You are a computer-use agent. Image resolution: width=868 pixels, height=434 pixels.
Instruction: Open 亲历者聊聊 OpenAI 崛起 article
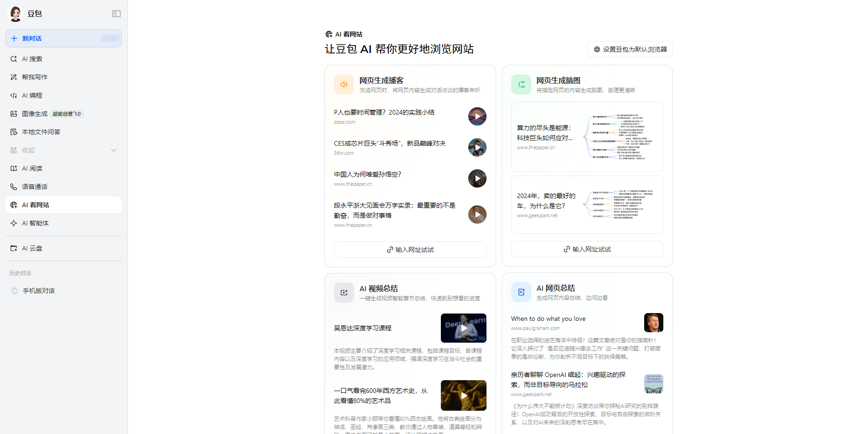pyautogui.click(x=568, y=380)
